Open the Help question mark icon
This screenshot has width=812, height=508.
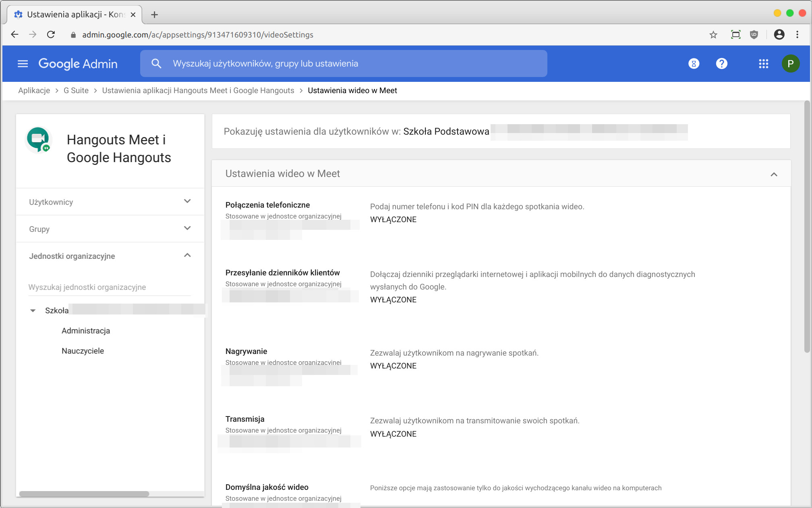pyautogui.click(x=722, y=64)
